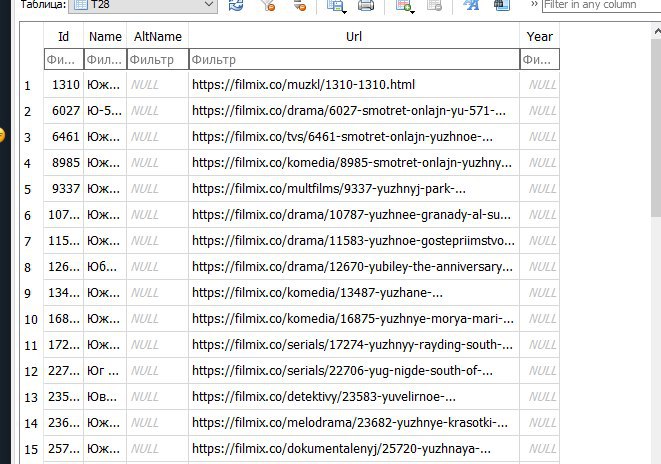
Task: Select Id cell 8985
Action: pyautogui.click(x=64, y=163)
